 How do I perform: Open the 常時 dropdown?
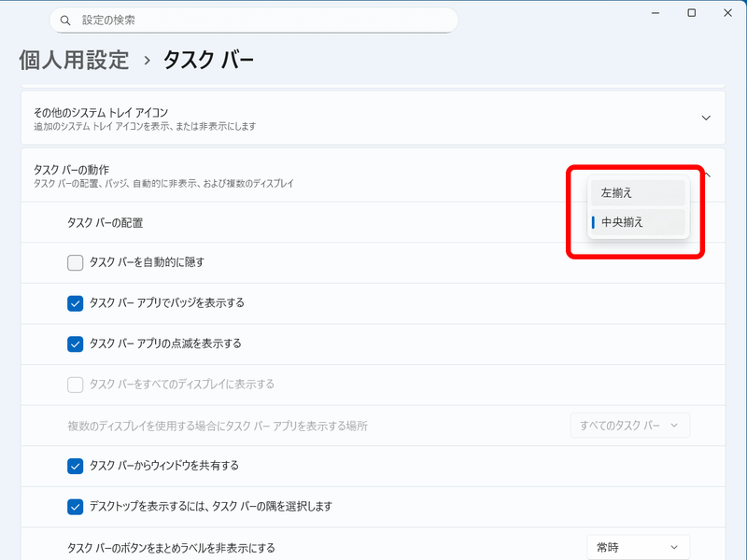pos(639,548)
